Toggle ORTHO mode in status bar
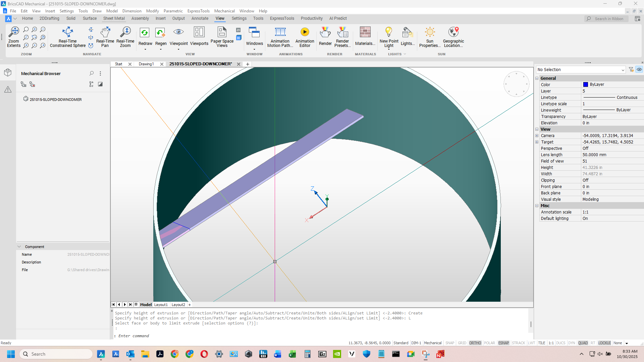The image size is (644, 362). pos(475,343)
